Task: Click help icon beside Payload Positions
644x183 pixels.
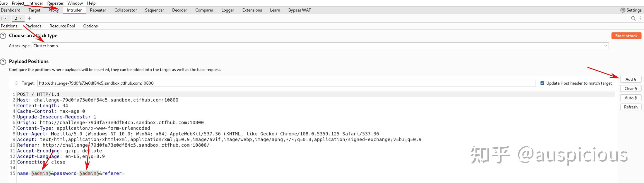Action: (x=3, y=62)
